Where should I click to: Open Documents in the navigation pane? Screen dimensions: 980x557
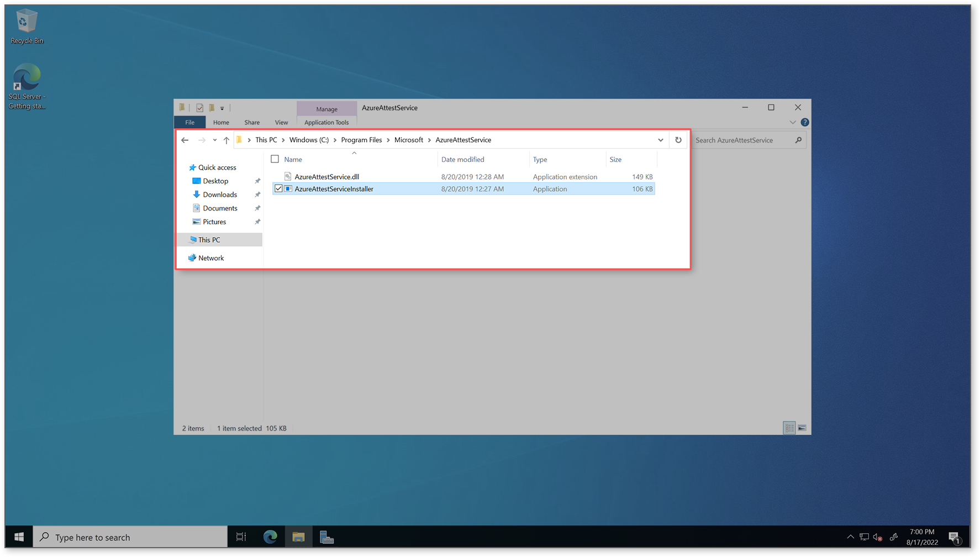(x=219, y=208)
